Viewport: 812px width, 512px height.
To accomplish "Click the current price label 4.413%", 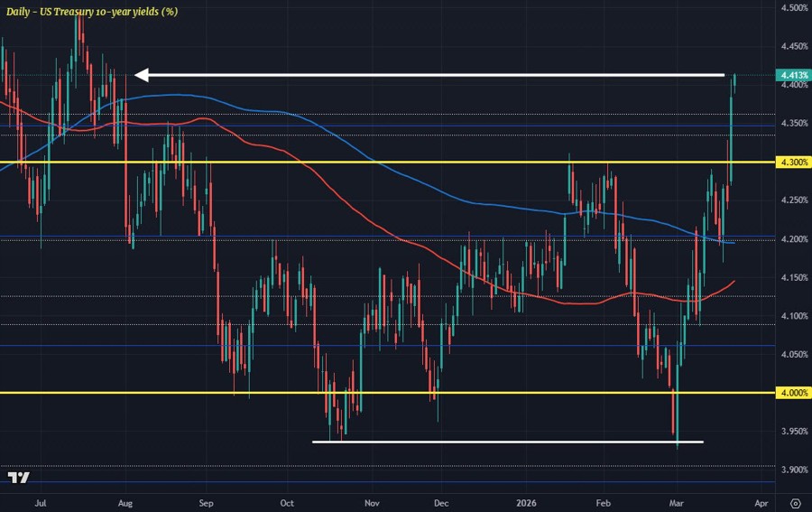I will (793, 76).
